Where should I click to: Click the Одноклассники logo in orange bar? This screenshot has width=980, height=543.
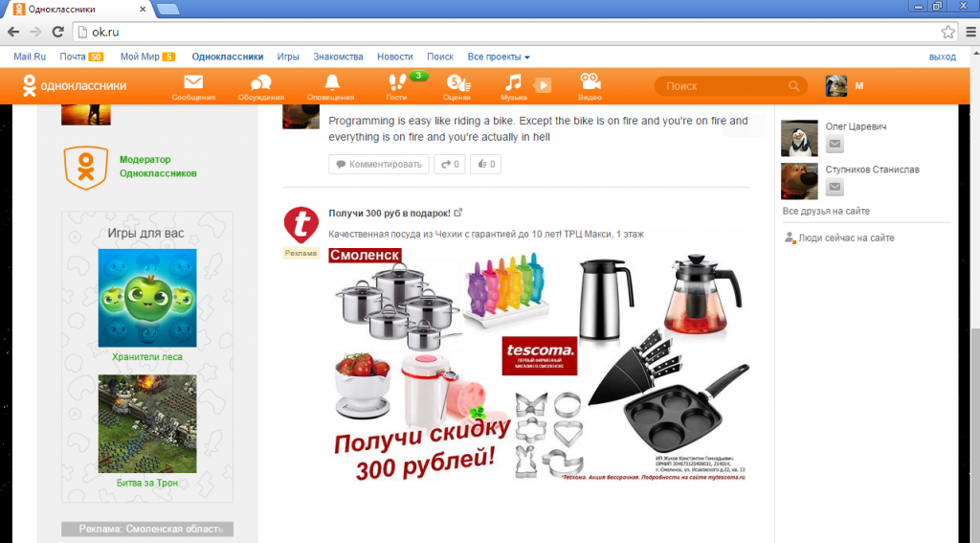74,85
